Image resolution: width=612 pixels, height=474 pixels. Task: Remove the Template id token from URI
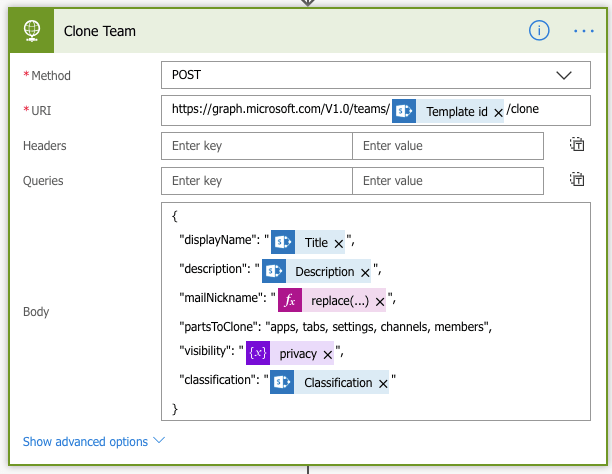[498, 112]
